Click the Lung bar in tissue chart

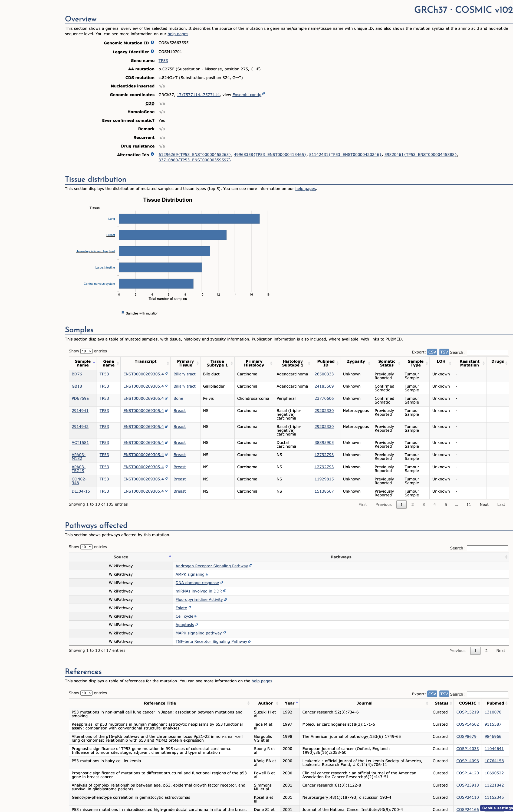point(189,219)
